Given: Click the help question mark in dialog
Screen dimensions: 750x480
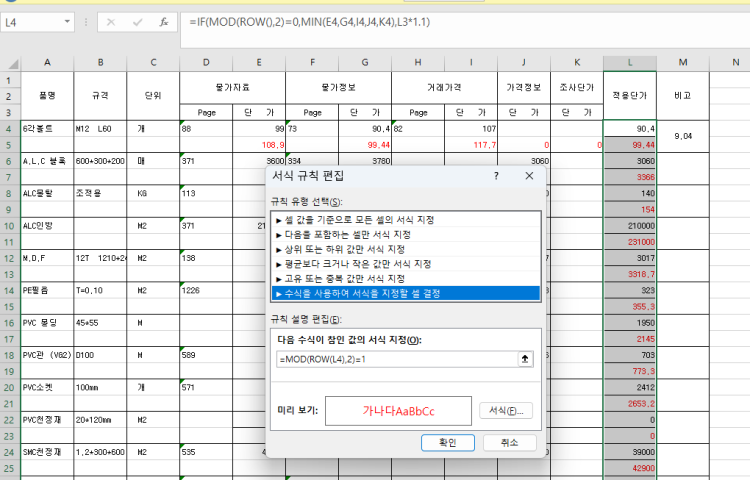Looking at the screenshot, I should pos(496,175).
